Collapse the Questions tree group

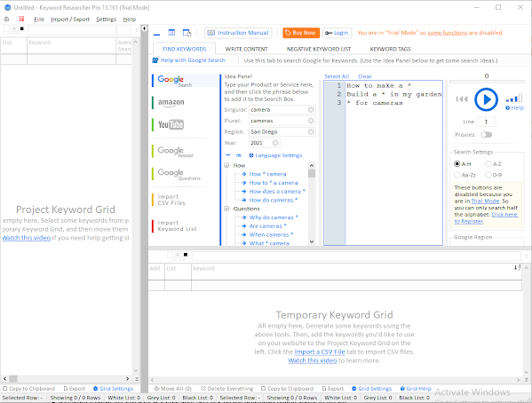click(x=226, y=209)
